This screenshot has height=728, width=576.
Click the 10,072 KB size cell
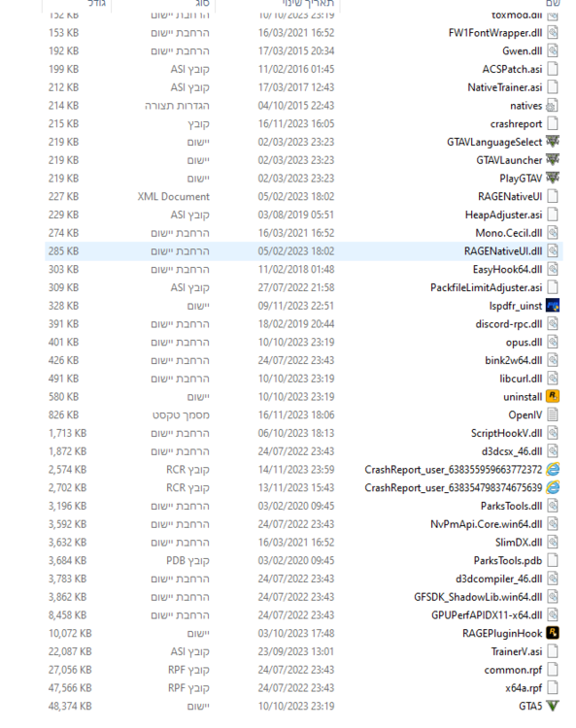(x=70, y=633)
